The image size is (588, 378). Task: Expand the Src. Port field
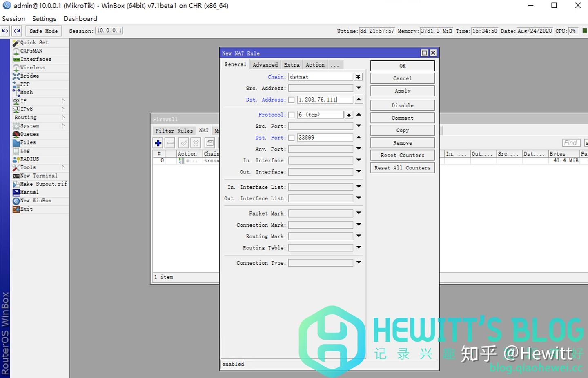point(359,126)
